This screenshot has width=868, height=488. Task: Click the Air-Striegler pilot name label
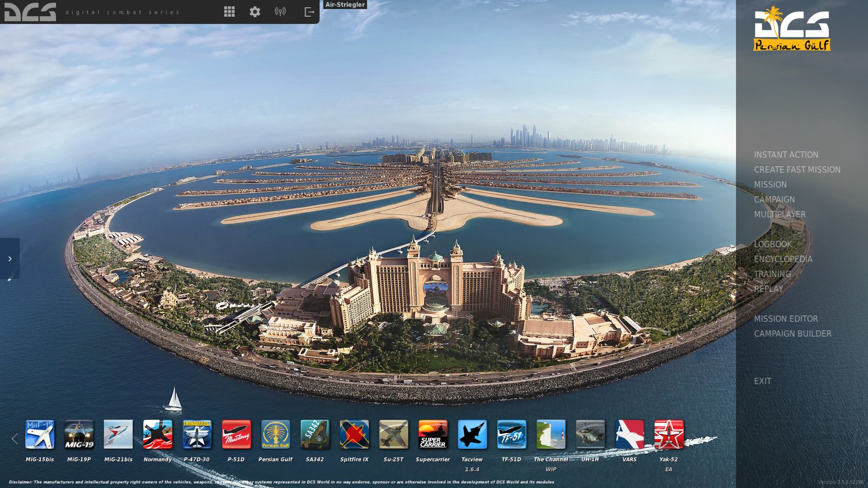point(345,5)
